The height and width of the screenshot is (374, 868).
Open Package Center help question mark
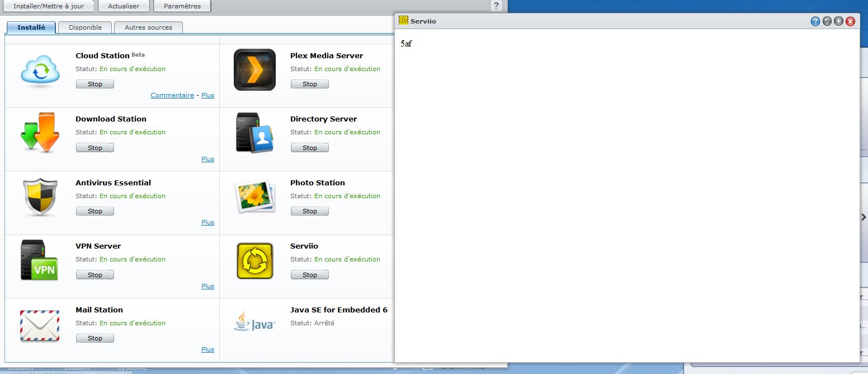(496, 6)
